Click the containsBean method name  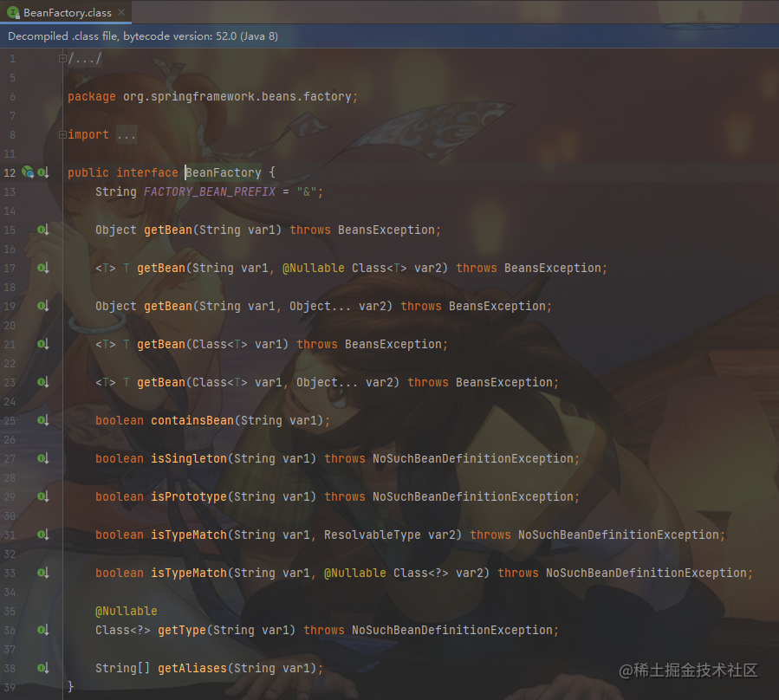click(x=192, y=420)
